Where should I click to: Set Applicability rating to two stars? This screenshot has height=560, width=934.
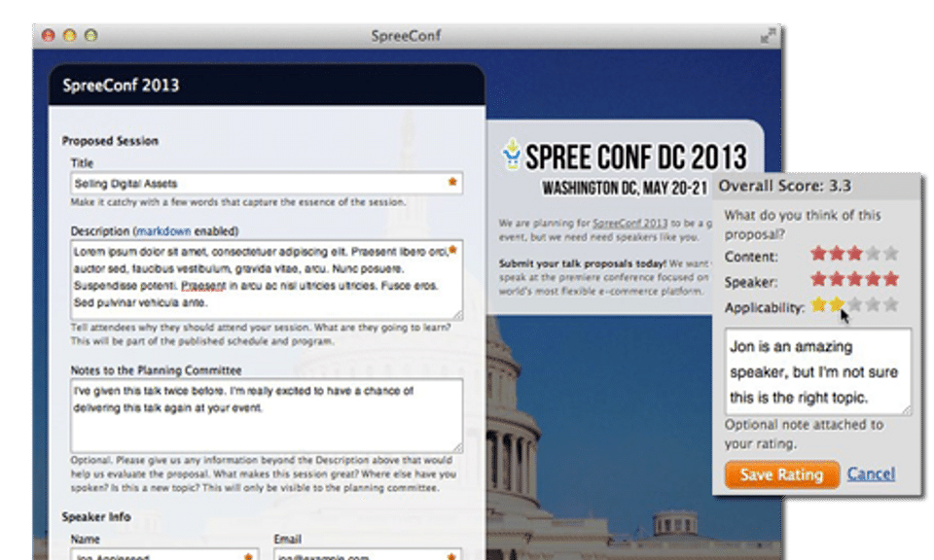pyautogui.click(x=837, y=305)
